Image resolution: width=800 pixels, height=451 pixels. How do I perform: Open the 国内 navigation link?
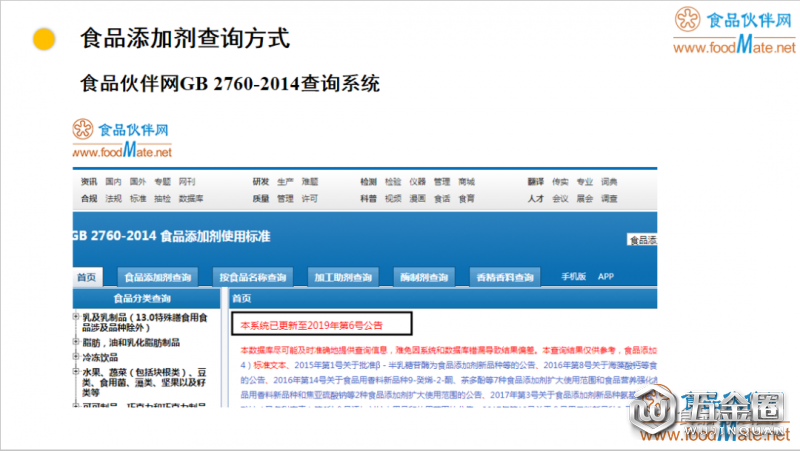tap(113, 182)
